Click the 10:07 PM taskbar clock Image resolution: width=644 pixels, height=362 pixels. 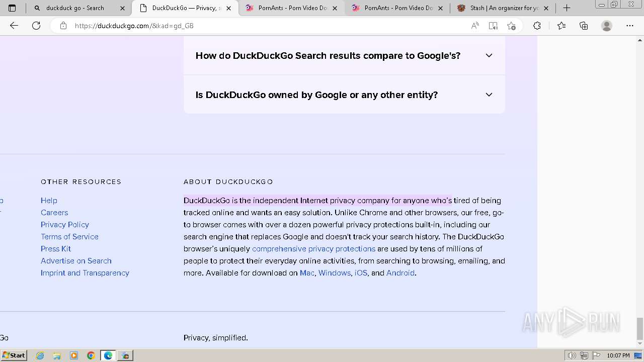point(618,355)
